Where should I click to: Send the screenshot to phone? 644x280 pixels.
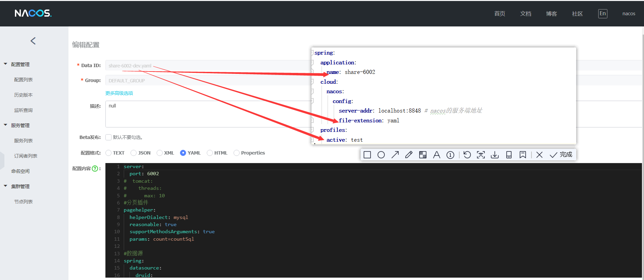509,155
